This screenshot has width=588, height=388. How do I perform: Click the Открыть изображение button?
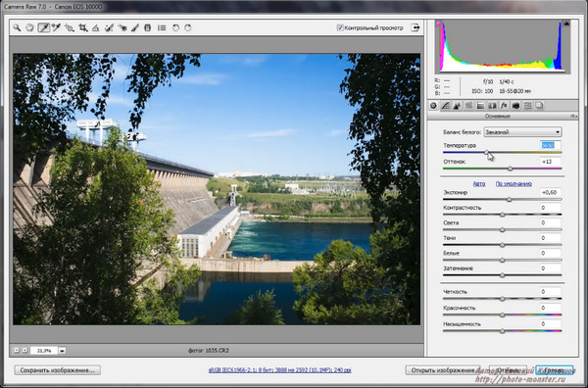(x=443, y=370)
